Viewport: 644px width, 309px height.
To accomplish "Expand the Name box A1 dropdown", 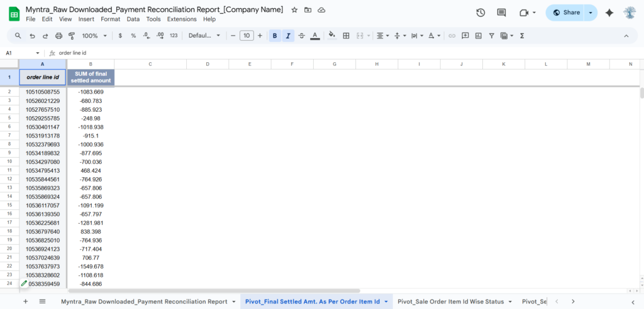I will pos(38,53).
